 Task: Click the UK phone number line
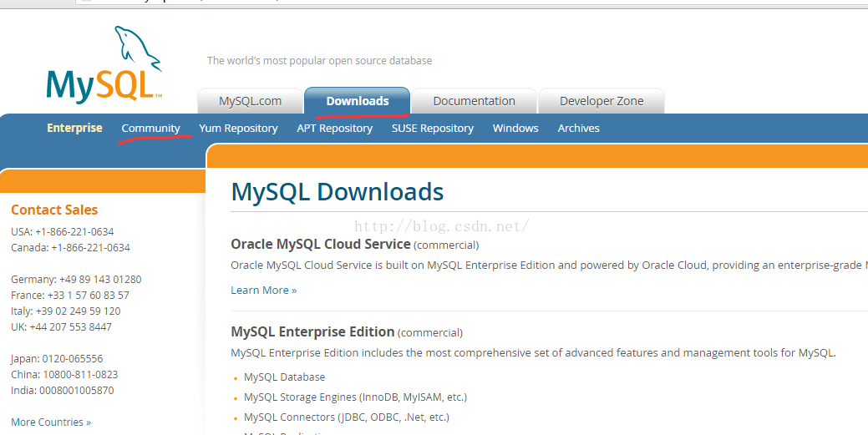coord(62,326)
